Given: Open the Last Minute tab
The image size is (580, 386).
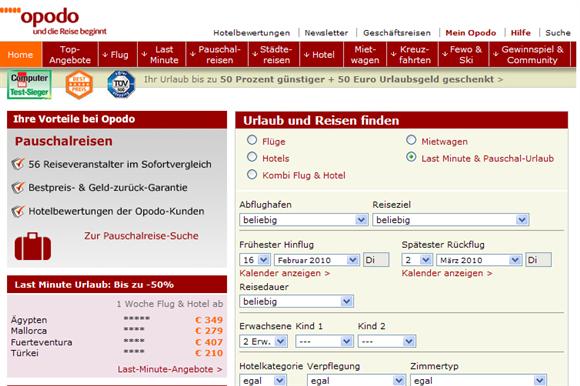Looking at the screenshot, I should (161, 54).
